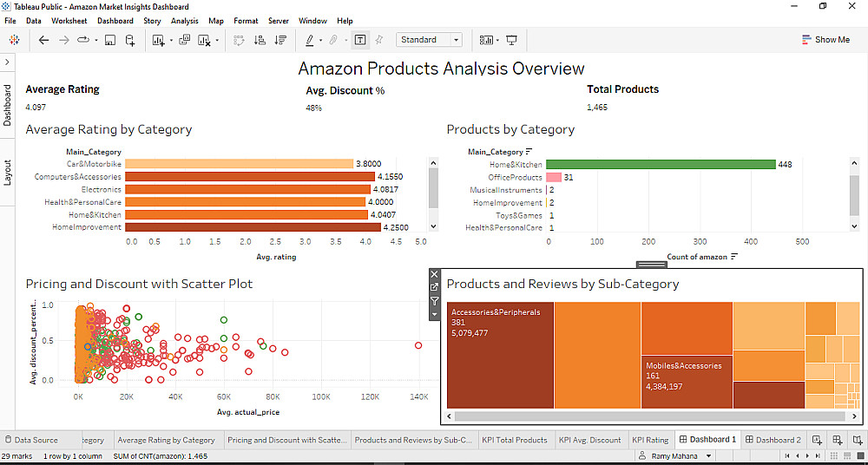Switch to the Dashboard 2 tab
The width and height of the screenshot is (868, 465).
point(773,440)
